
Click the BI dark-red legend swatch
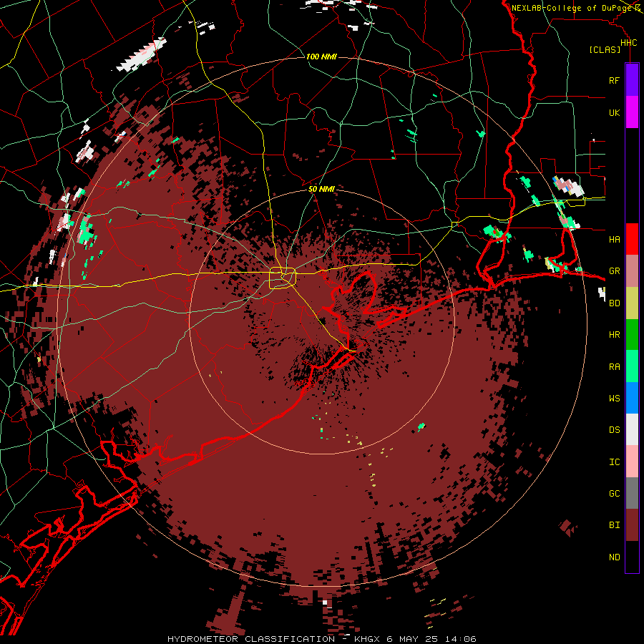tap(632, 525)
